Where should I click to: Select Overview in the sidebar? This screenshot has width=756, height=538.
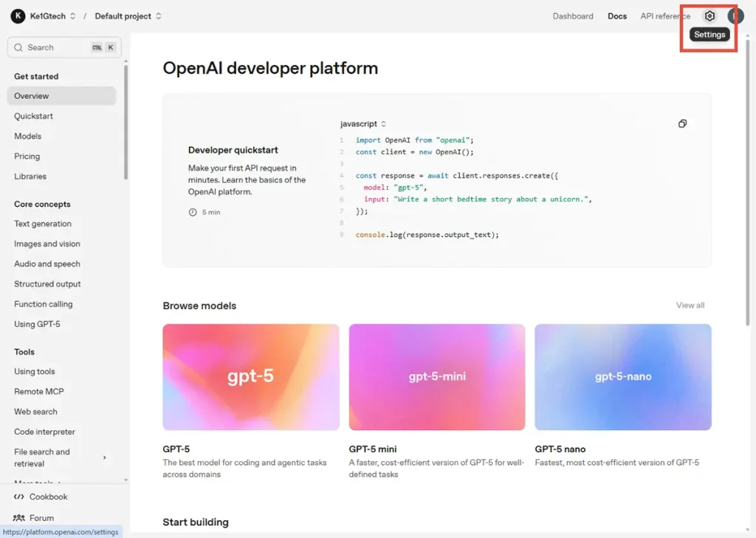62,96
